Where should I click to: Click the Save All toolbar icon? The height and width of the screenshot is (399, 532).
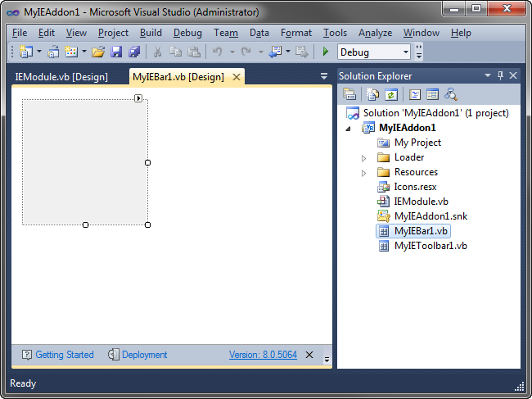point(134,52)
